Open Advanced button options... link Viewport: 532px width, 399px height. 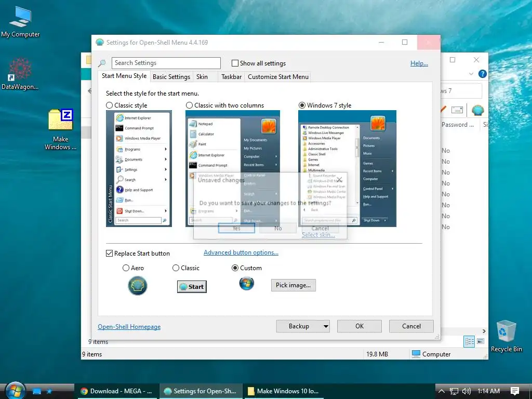[x=241, y=252]
